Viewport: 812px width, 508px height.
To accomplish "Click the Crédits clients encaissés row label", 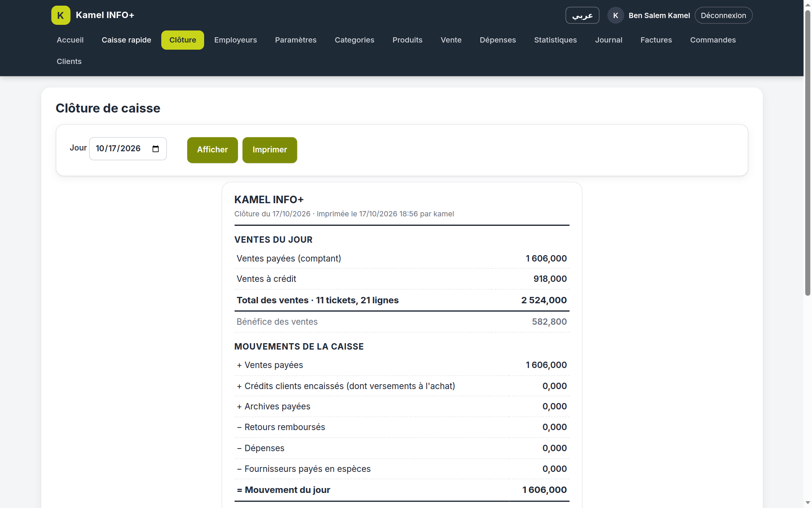I will [346, 386].
